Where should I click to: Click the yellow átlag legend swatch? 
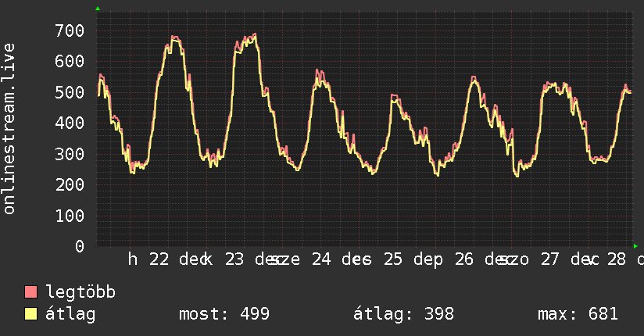[30, 314]
